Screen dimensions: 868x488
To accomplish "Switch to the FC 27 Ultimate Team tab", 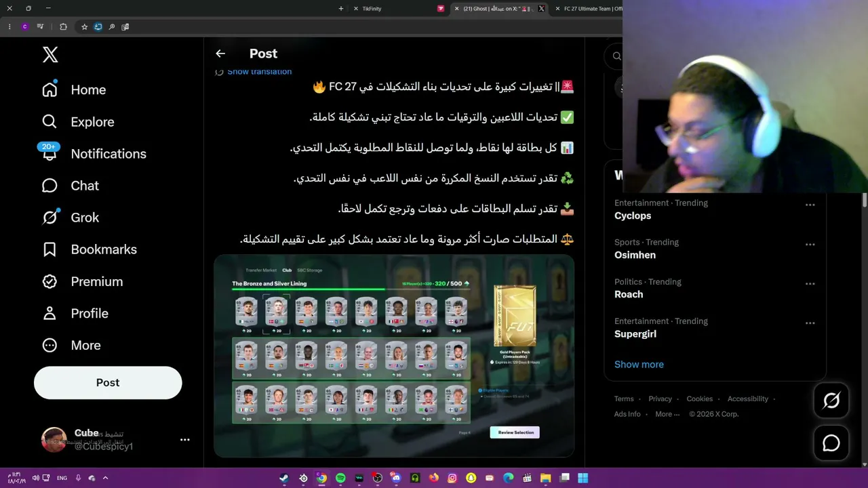I will click(x=587, y=9).
